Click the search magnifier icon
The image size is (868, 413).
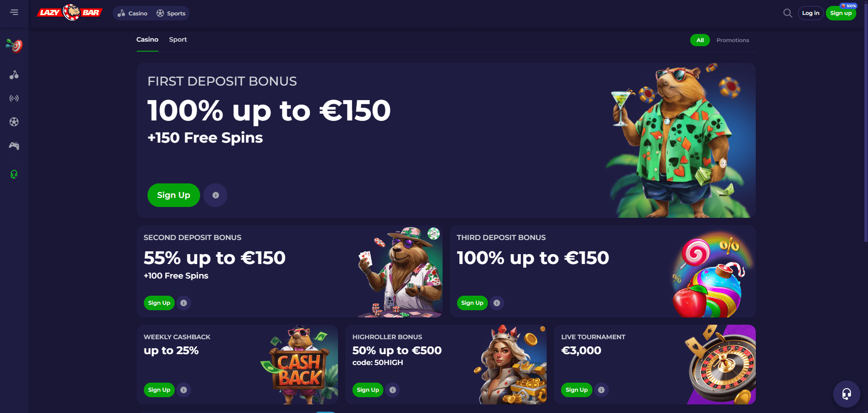787,13
